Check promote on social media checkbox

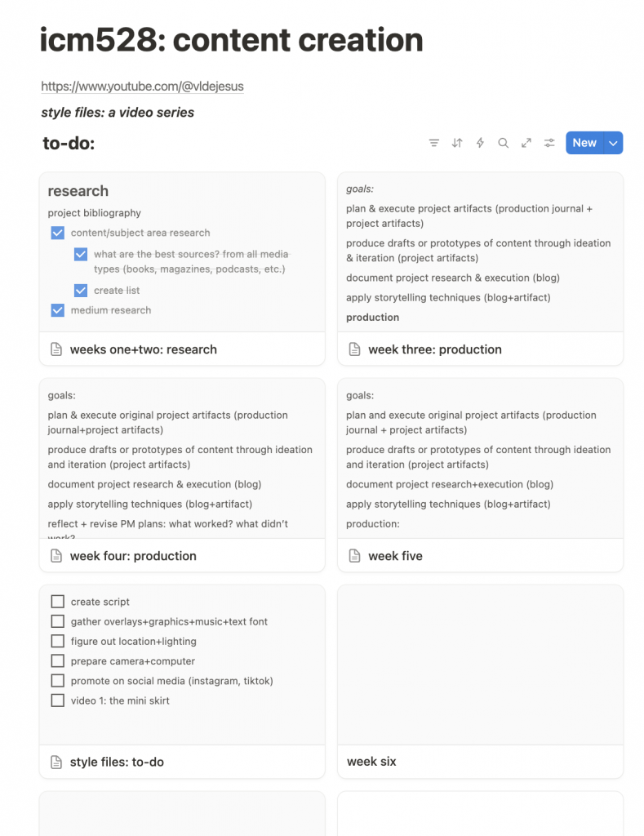pos(58,681)
